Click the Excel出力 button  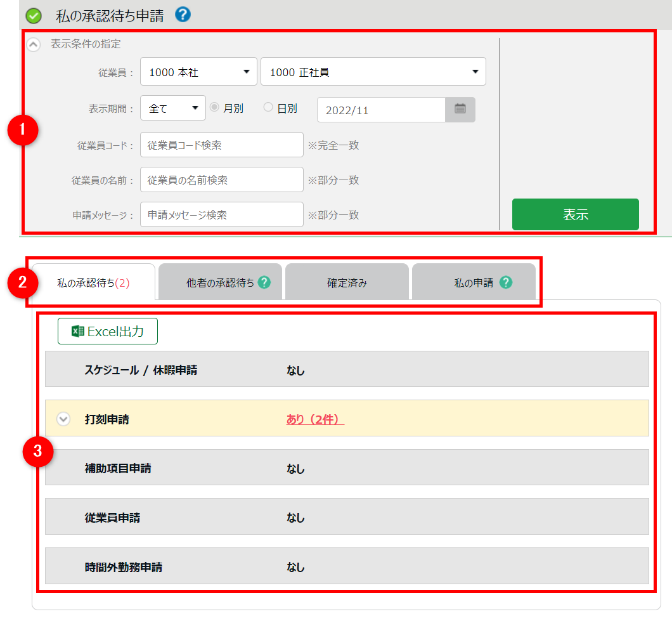(x=107, y=331)
